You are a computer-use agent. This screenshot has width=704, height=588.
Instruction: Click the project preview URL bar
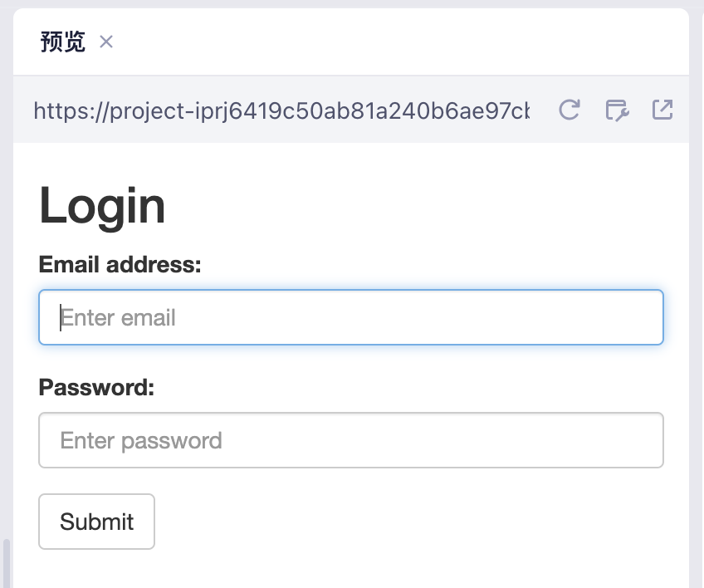281,110
